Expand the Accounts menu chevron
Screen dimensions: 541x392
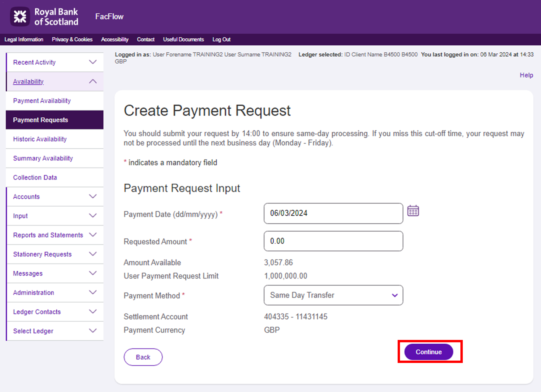(x=93, y=197)
